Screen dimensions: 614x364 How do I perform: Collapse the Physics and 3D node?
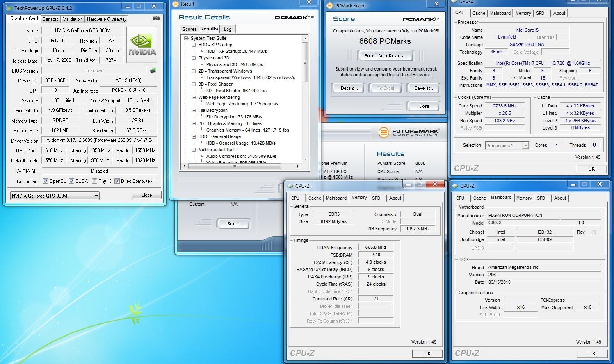pos(194,58)
